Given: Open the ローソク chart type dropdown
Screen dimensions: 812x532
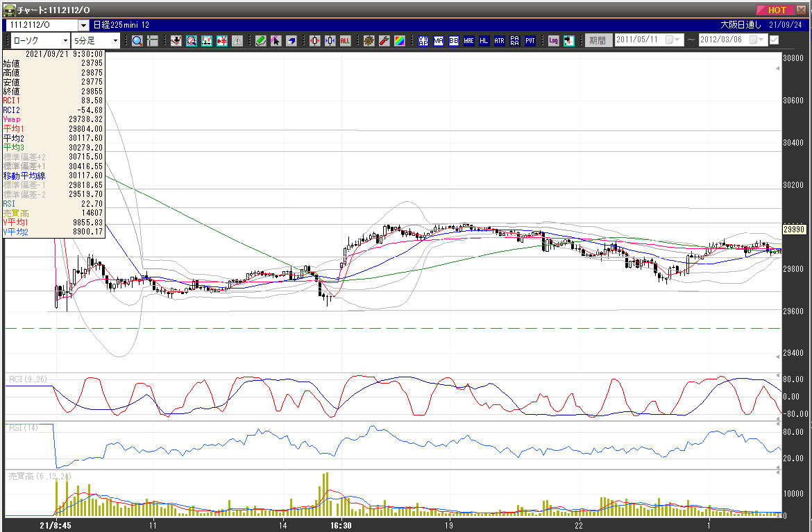Looking at the screenshot, I should tap(40, 40).
